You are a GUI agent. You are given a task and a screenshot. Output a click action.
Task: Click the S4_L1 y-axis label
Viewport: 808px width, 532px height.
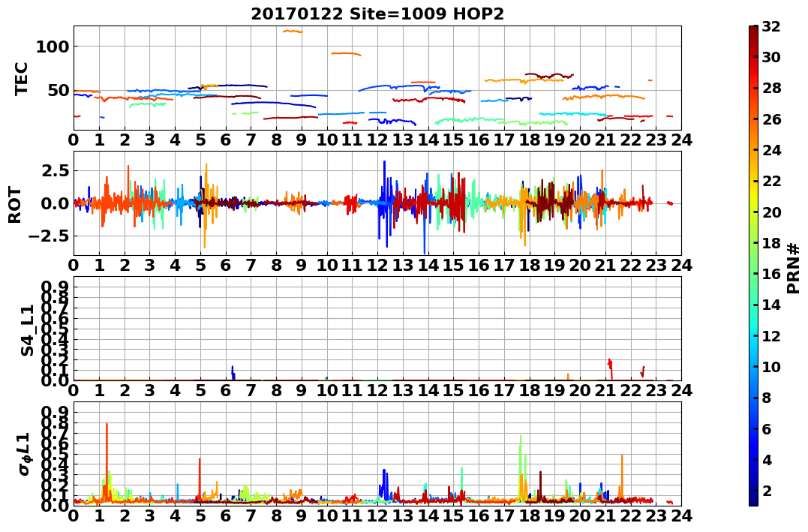click(27, 330)
